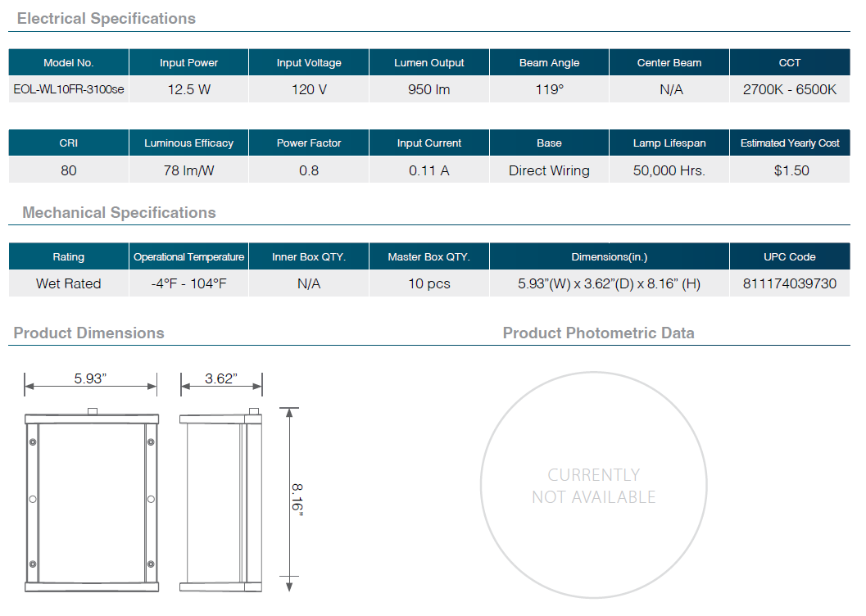Image resolution: width=866 pixels, height=616 pixels.
Task: Select the Direct Wiring base value
Action: (549, 170)
